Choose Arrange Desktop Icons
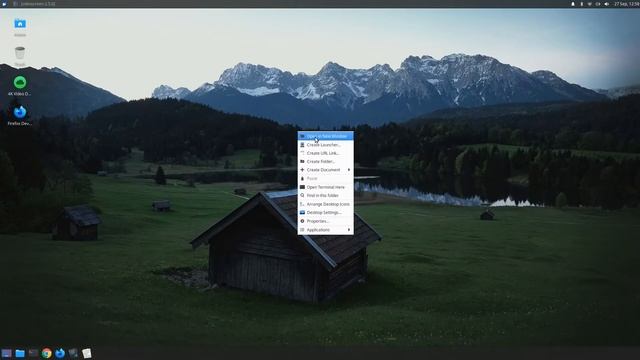 point(325,204)
